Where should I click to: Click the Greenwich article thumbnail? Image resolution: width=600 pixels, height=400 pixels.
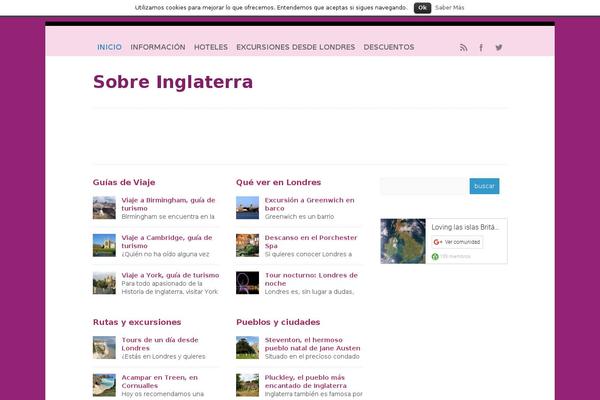[x=247, y=207]
